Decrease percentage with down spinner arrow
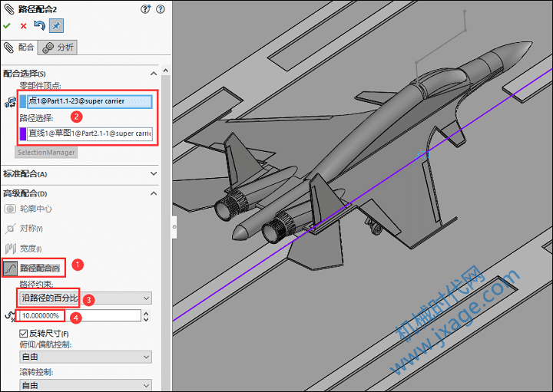Viewport: 553px width, 392px height. (x=147, y=319)
